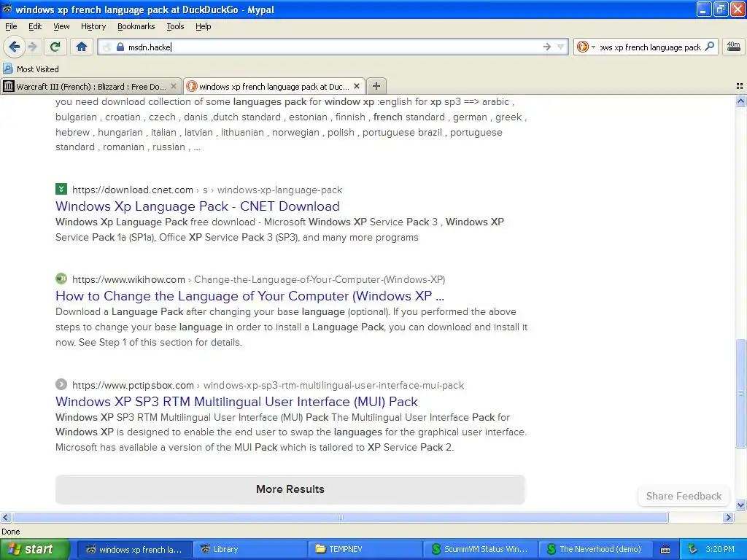Image resolution: width=747 pixels, height=560 pixels.
Task: Click the 3:20 PM clock
Action: pyautogui.click(x=720, y=549)
